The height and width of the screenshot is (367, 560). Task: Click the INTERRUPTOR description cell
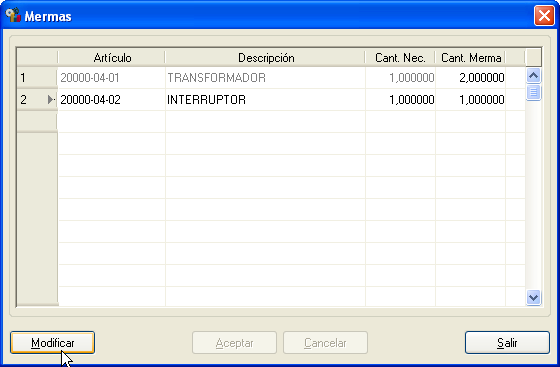[266, 100]
